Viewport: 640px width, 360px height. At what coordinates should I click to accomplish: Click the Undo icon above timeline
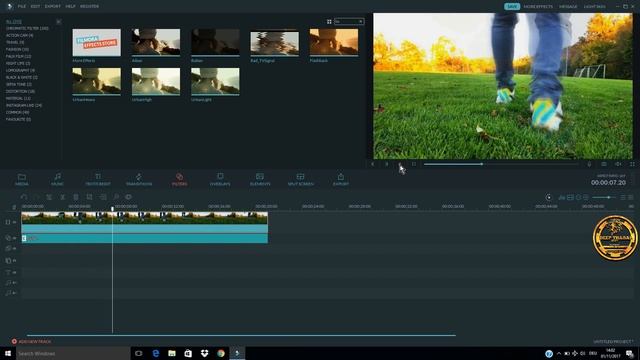(24, 197)
